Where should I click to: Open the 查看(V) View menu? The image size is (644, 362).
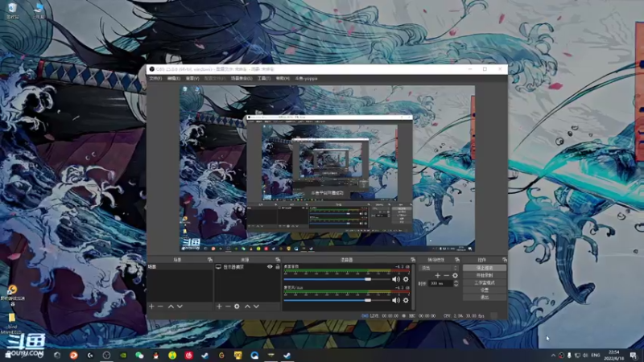coord(192,78)
